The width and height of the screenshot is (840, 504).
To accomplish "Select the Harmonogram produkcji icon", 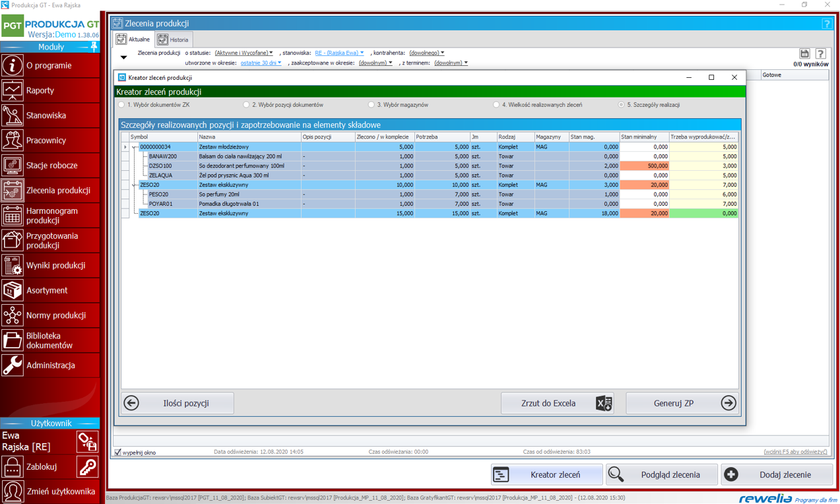I will (13, 216).
